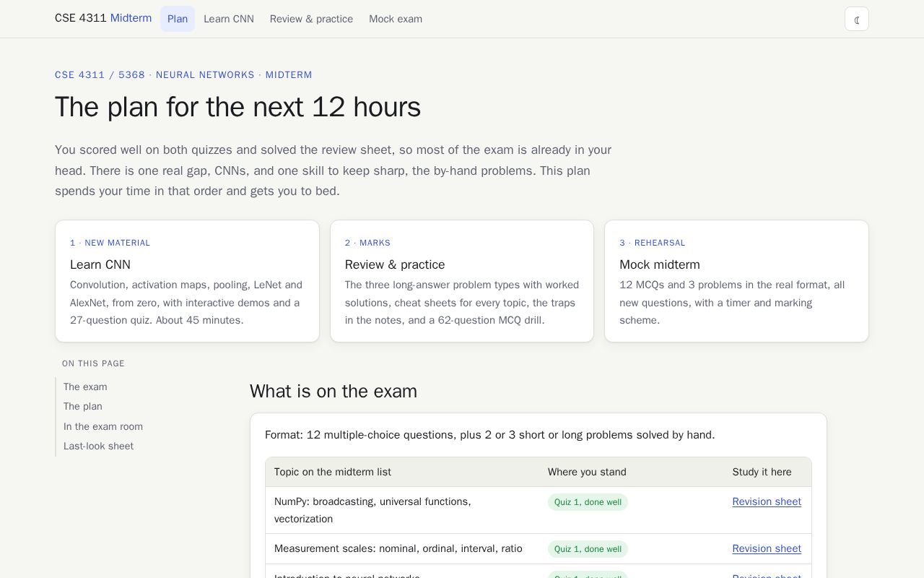Image resolution: width=924 pixels, height=578 pixels.
Task: Jump to In the exam room section
Action: pyautogui.click(x=103, y=426)
